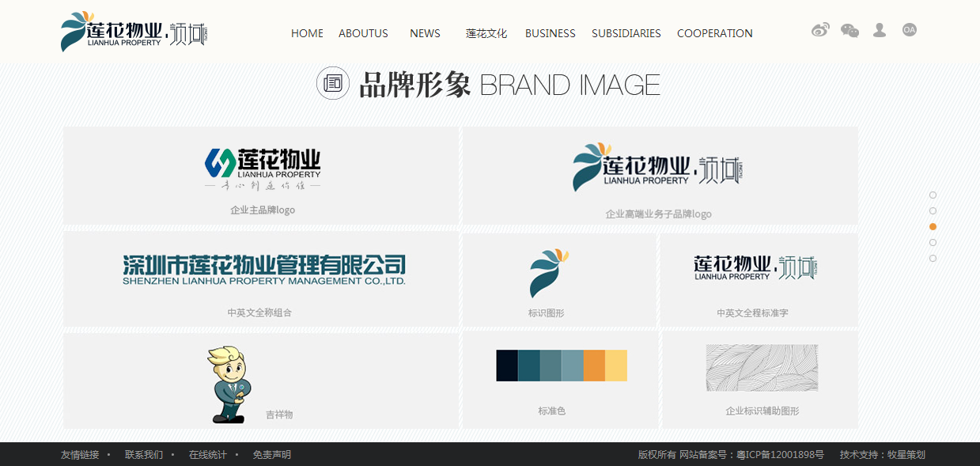Select the first page indicator dot
980x466 pixels.
(933, 195)
